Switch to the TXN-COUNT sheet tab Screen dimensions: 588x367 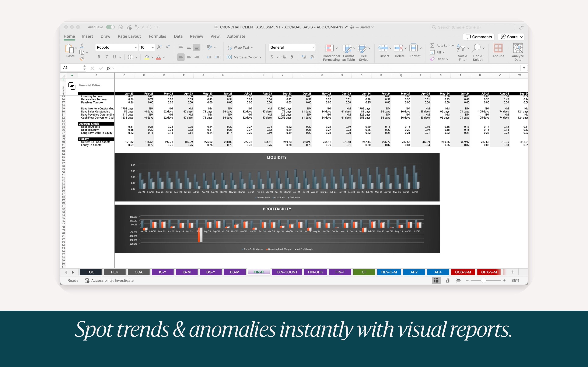tap(287, 272)
